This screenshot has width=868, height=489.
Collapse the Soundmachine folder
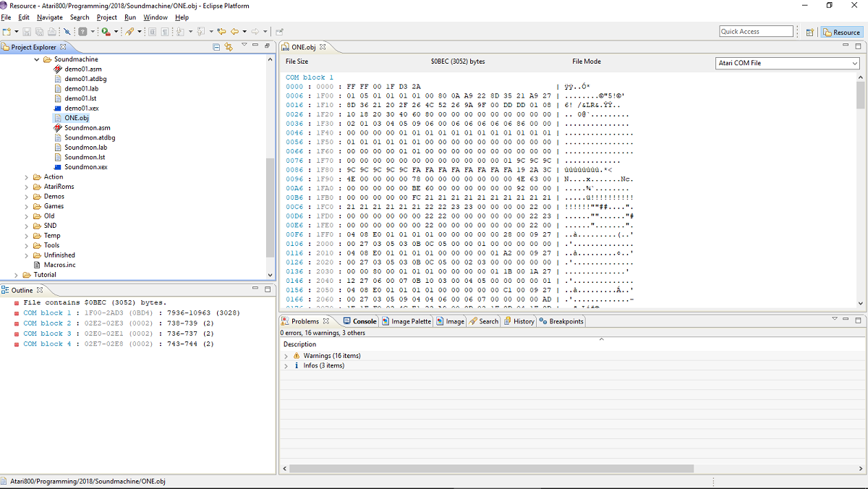click(x=37, y=59)
